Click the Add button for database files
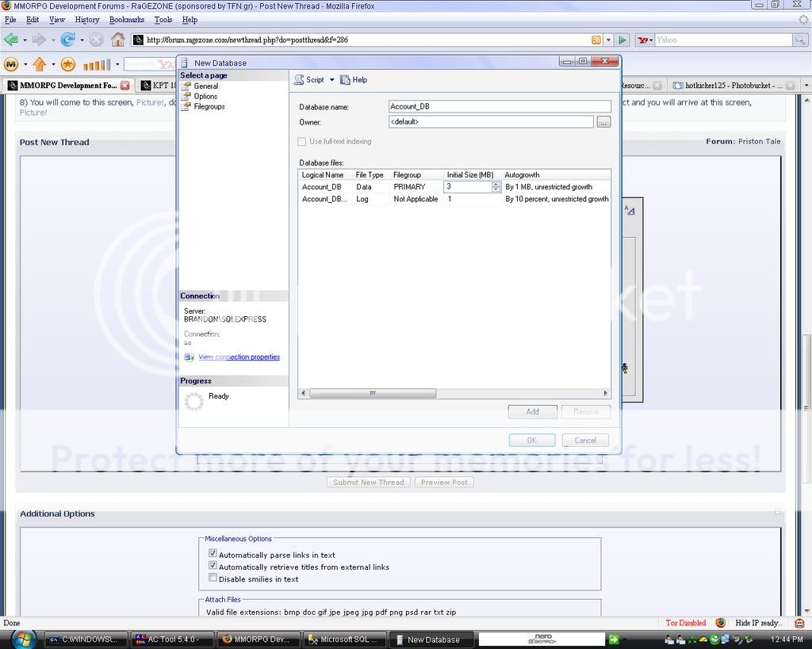Screen dimensions: 812x649 pos(532,411)
